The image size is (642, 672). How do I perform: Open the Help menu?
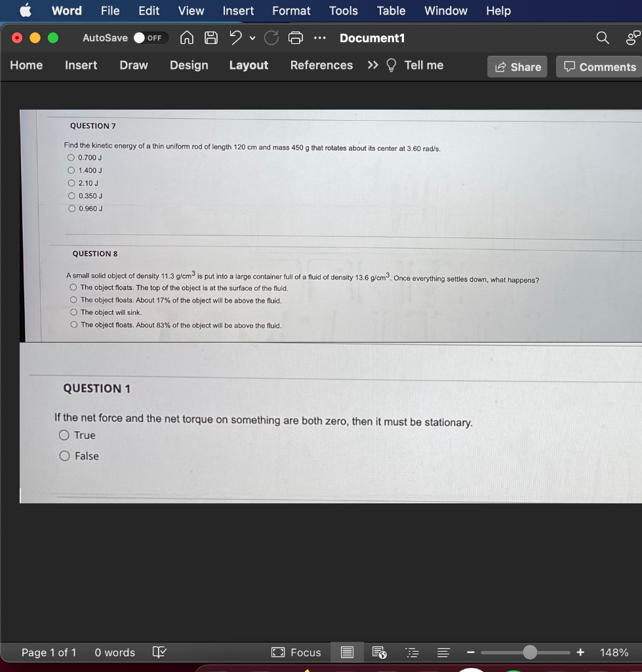click(x=498, y=10)
